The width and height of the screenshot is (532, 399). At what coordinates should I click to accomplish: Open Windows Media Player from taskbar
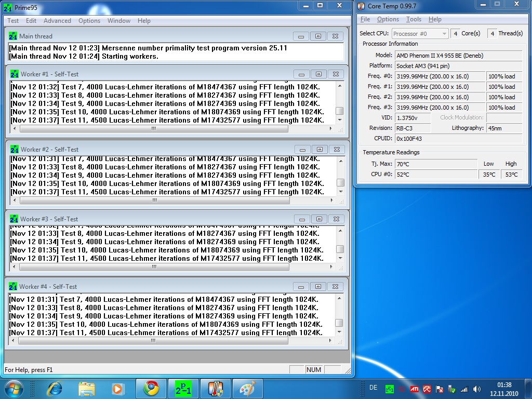pyautogui.click(x=118, y=389)
